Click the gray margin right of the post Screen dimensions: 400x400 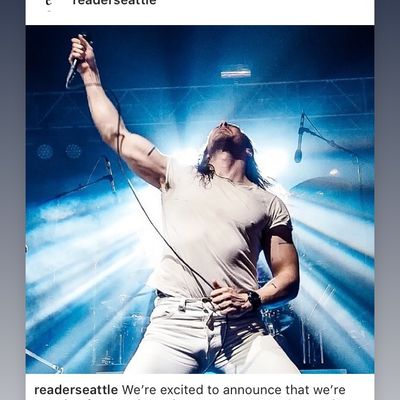pos(387,200)
